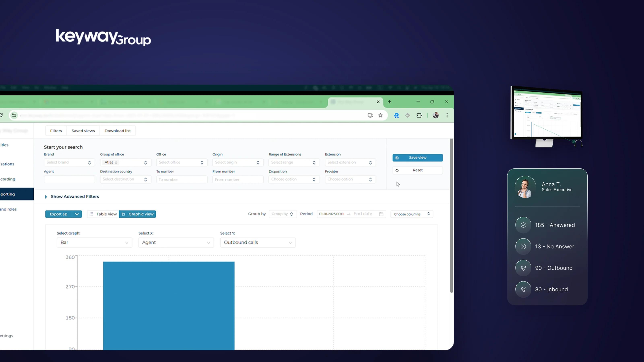Open the Saved views tab

[x=83, y=131]
